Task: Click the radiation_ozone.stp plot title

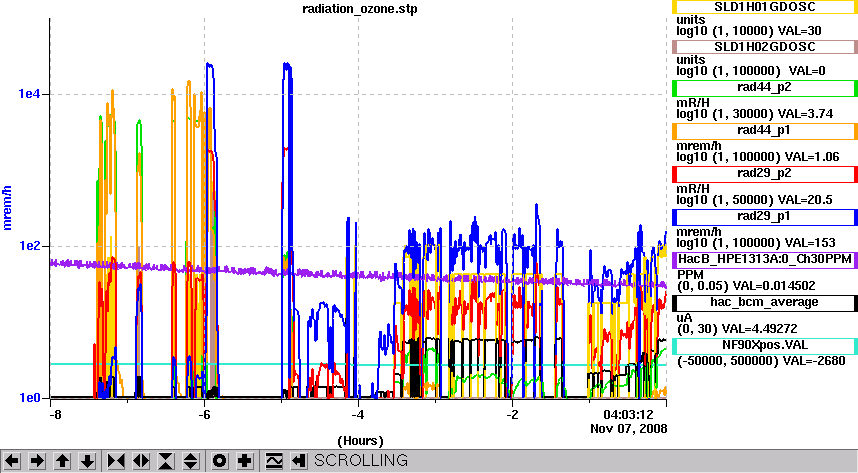Action: pyautogui.click(x=360, y=9)
